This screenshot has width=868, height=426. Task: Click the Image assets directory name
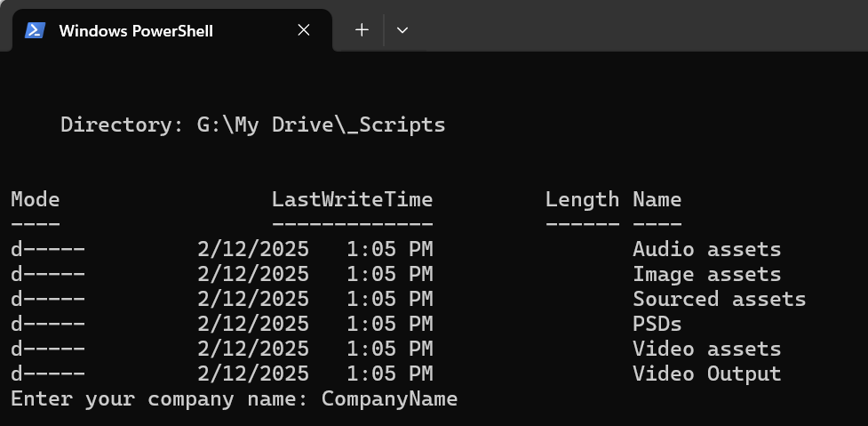(706, 274)
